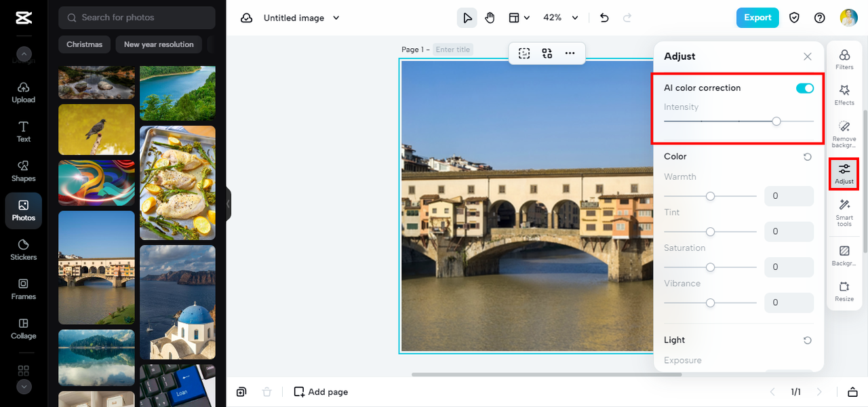This screenshot has height=407, width=868.
Task: Select the Christmas tag
Action: click(85, 44)
